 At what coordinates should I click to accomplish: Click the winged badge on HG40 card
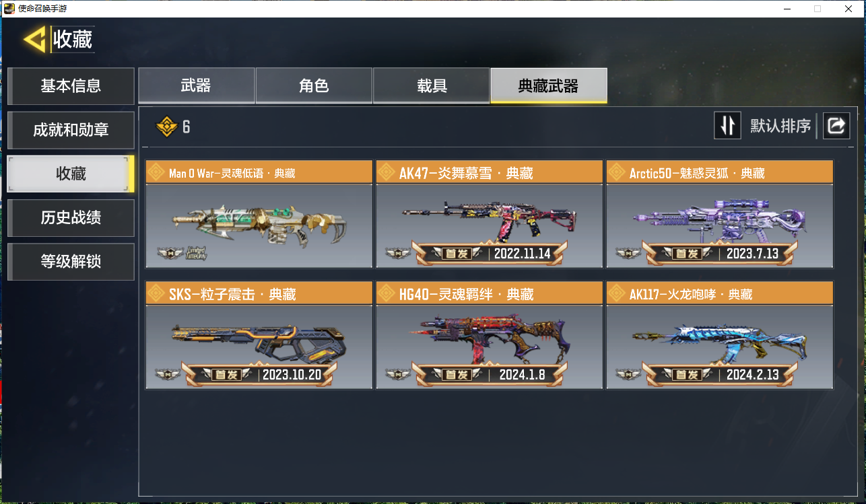pos(399,374)
